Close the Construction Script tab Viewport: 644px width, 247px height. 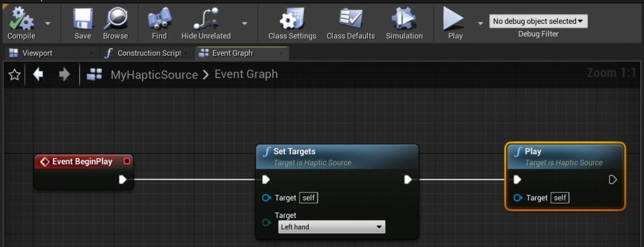coord(186,54)
